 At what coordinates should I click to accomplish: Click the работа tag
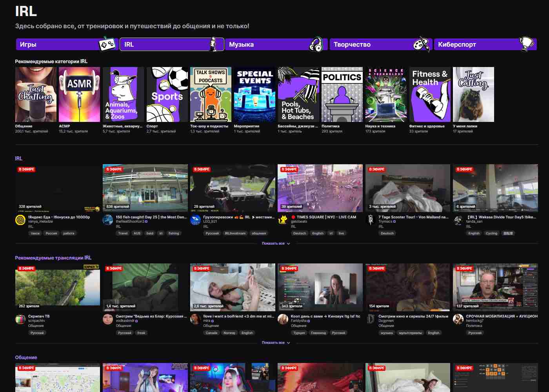click(x=69, y=233)
